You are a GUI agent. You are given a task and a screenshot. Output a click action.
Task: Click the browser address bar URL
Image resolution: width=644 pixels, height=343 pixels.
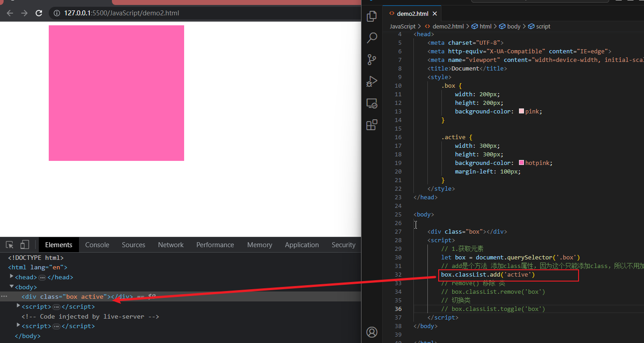coord(122,13)
